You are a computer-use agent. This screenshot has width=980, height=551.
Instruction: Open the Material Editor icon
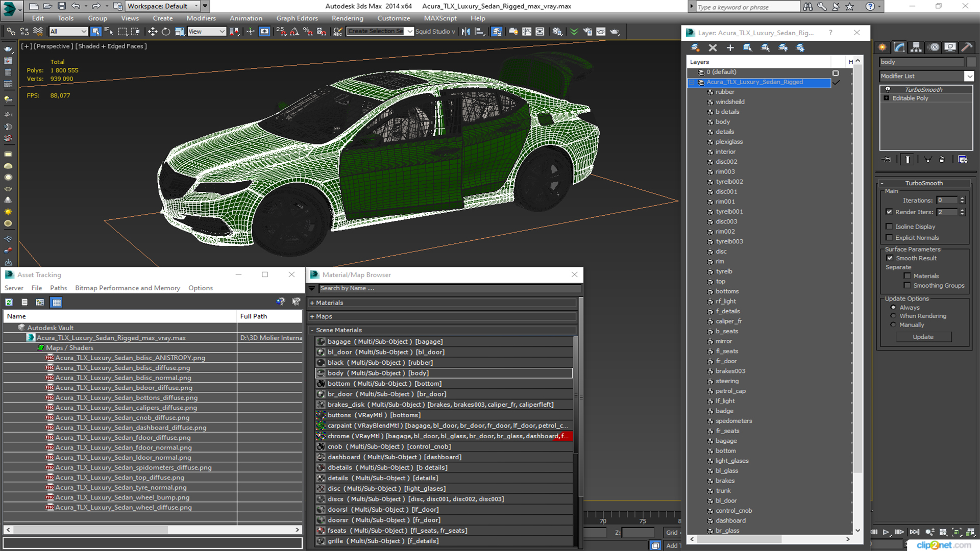click(x=557, y=32)
